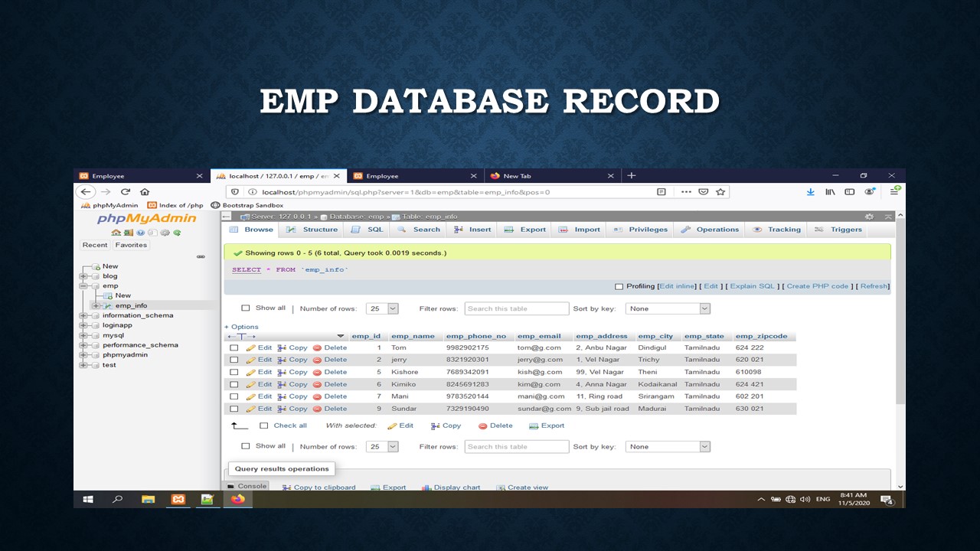Screen dimensions: 980x551
Task: Open the notification center icon in taskbar
Action: (x=887, y=500)
